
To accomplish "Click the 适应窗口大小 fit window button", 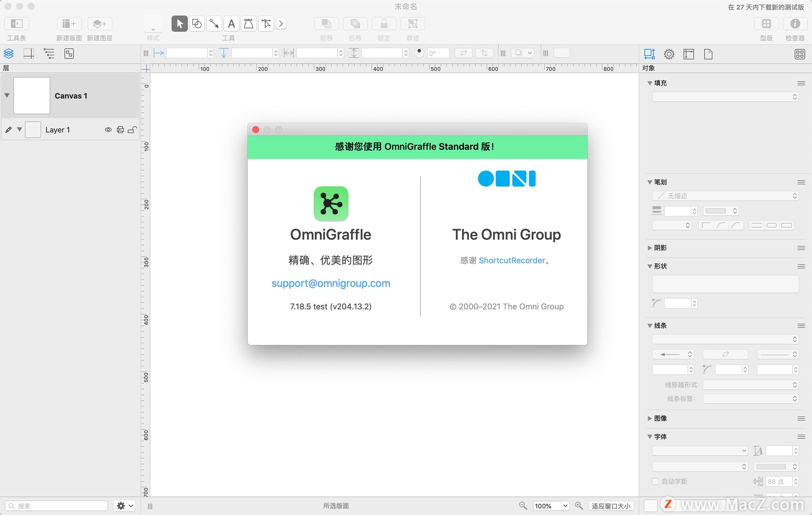I will 611,506.
